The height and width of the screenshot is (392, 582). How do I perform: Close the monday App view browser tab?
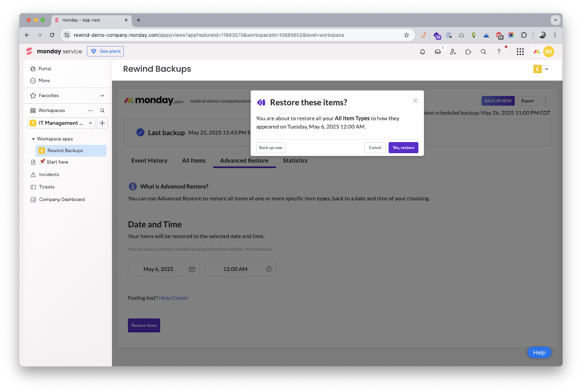click(126, 20)
